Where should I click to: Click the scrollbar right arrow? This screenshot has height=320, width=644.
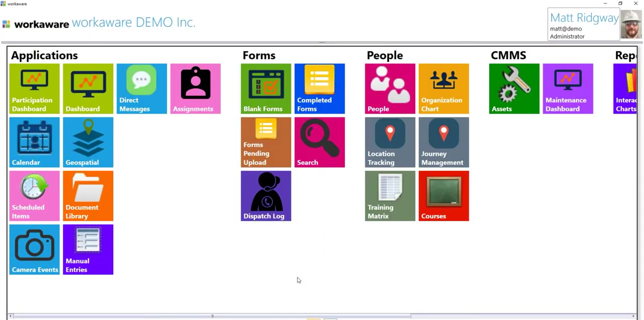pos(634,316)
